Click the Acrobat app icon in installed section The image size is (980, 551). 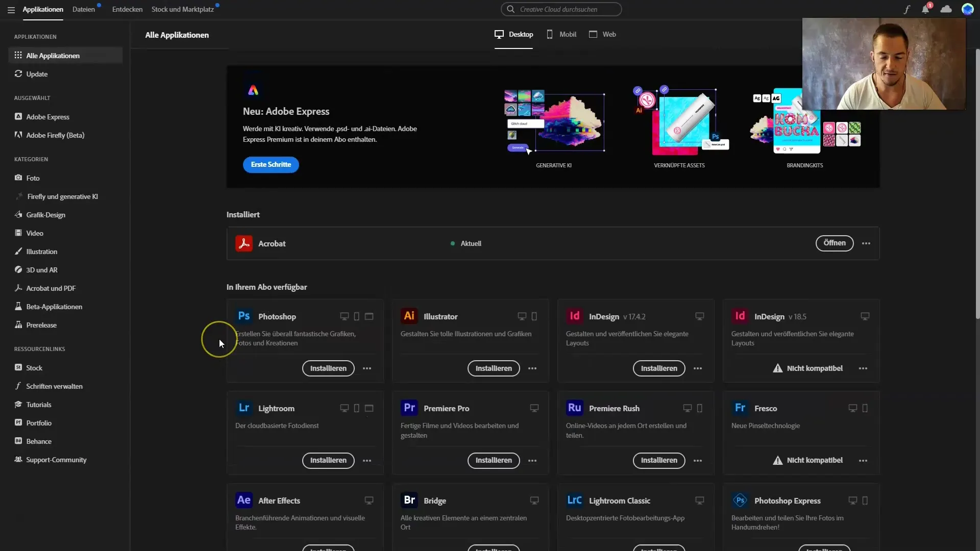[x=243, y=243]
